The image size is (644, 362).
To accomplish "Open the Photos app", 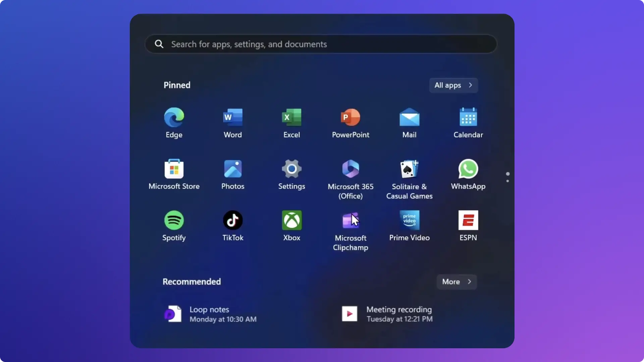I will [233, 169].
